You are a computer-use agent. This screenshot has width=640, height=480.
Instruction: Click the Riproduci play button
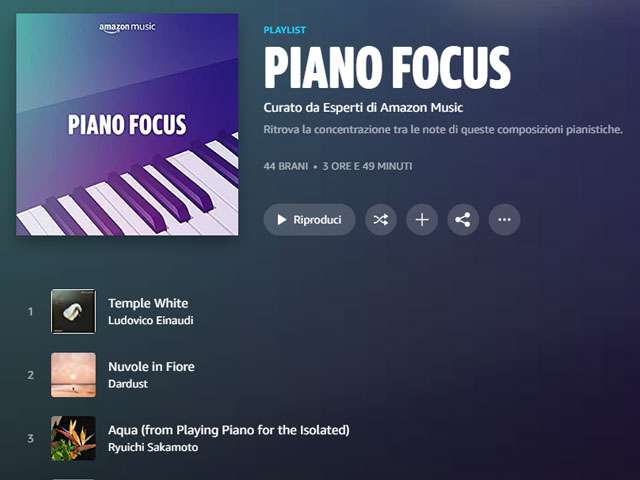pyautogui.click(x=309, y=220)
